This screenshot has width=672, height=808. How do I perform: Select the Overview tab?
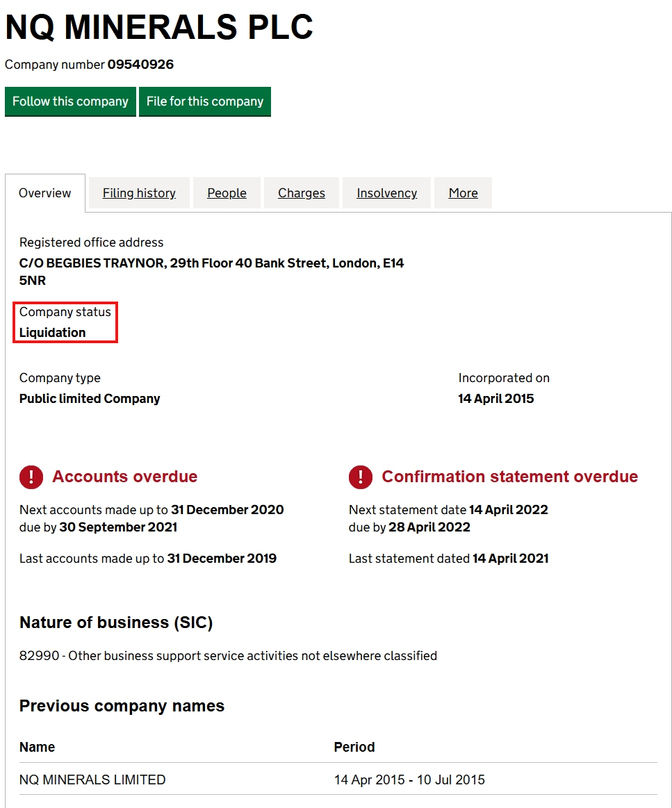coord(45,193)
